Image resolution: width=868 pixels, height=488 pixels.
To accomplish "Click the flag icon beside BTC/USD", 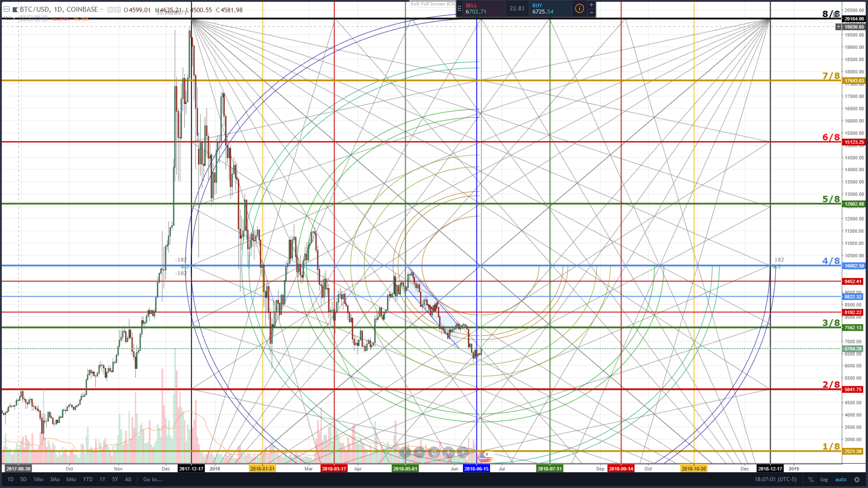I will 15,9.
